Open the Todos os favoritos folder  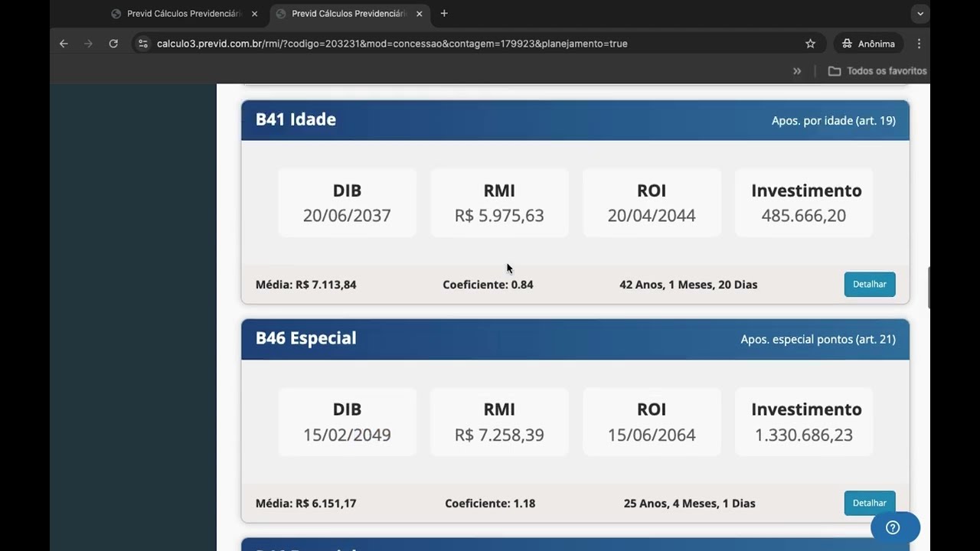click(877, 70)
